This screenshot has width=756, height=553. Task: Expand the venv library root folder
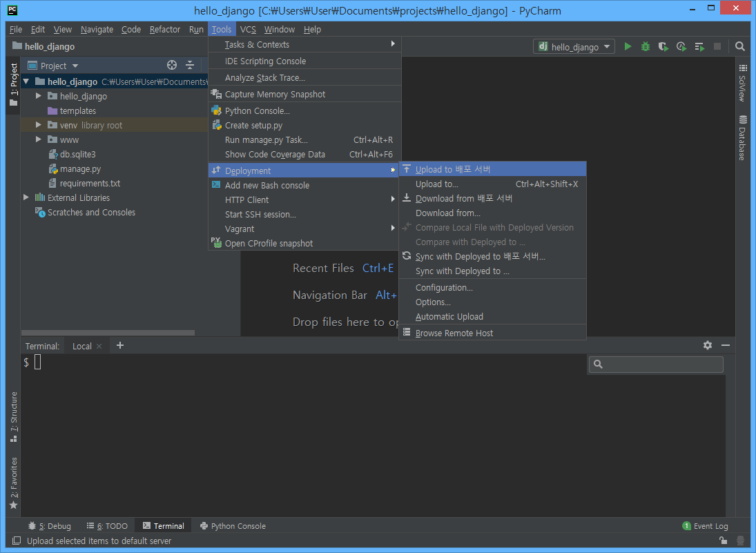click(39, 125)
